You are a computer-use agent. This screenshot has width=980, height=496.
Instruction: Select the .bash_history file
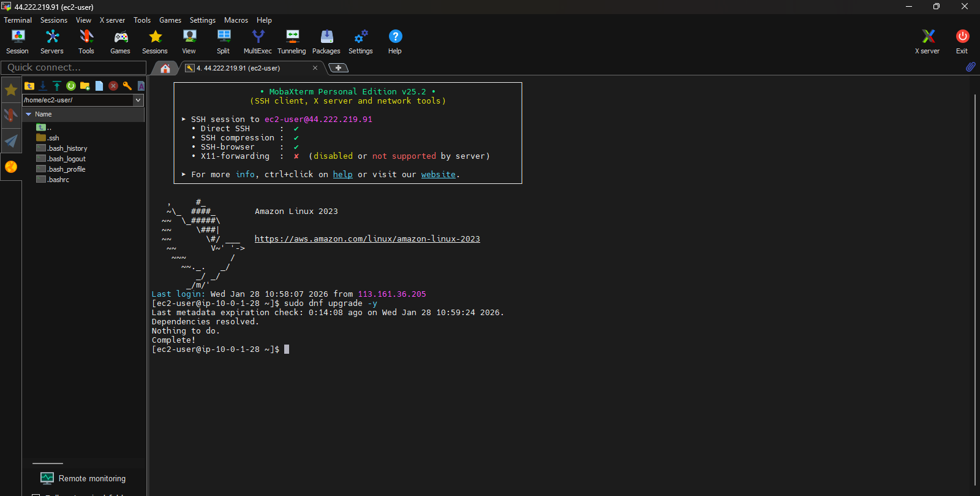(x=62, y=148)
